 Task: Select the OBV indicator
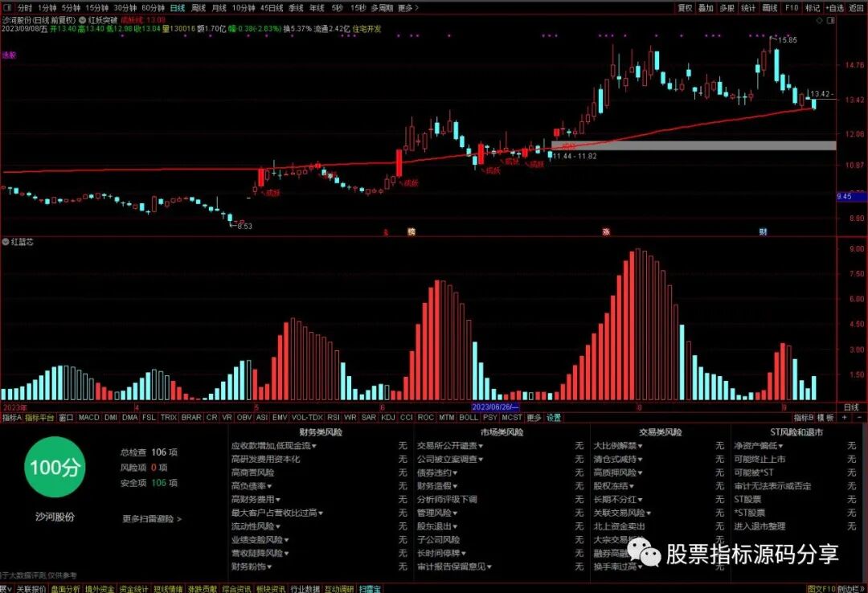click(x=244, y=418)
